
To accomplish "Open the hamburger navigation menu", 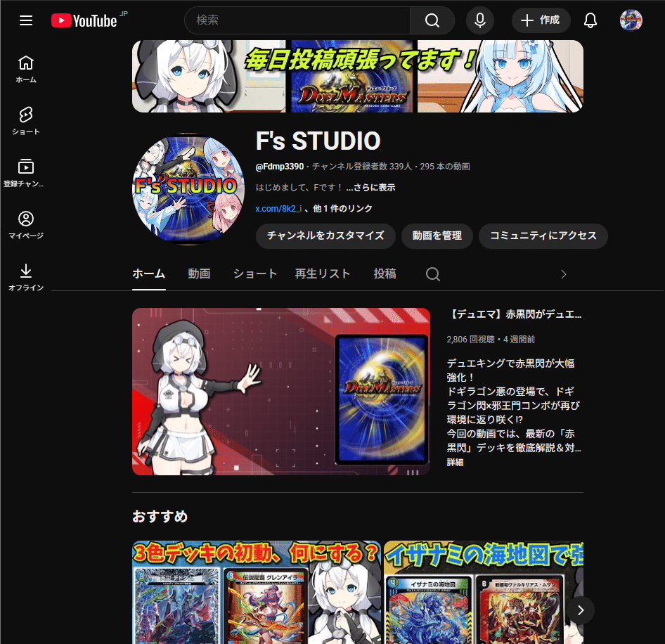I will pyautogui.click(x=26, y=20).
